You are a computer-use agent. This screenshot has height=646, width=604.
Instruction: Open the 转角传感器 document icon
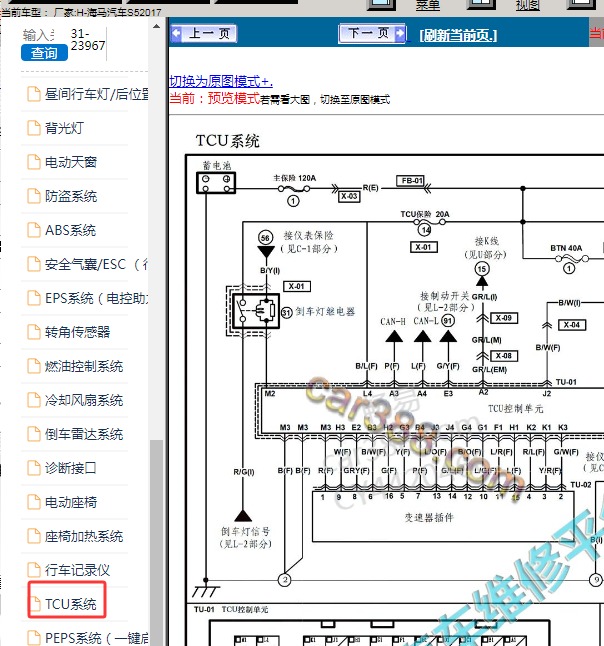(x=34, y=332)
